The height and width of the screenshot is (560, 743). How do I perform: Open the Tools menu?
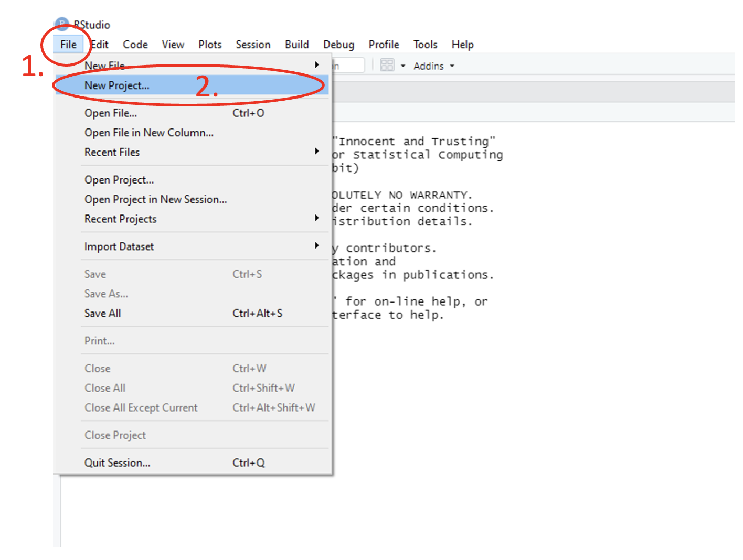[425, 45]
